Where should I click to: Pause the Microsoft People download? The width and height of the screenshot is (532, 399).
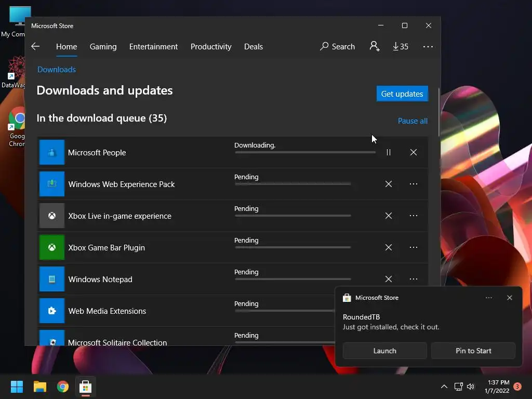(389, 152)
